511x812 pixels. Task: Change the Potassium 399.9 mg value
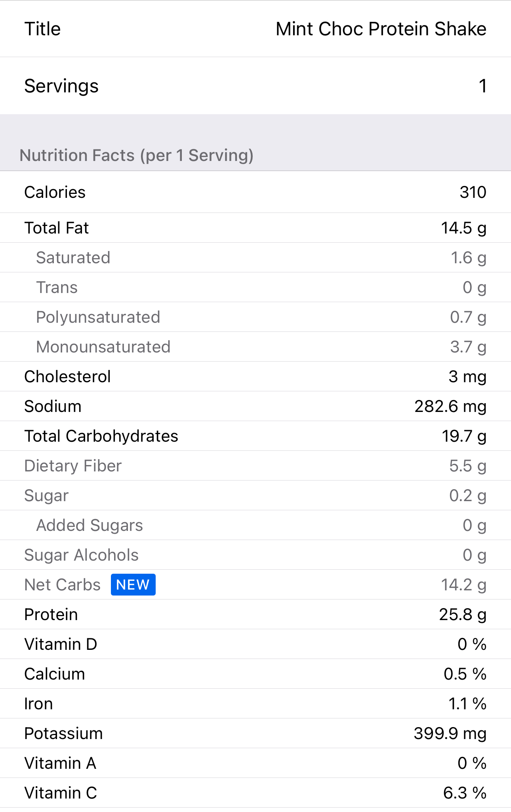click(450, 733)
